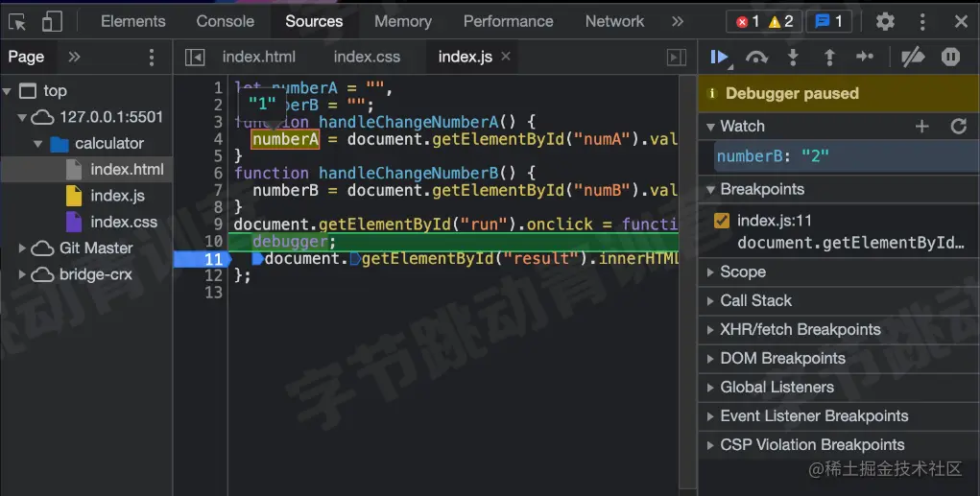Open the Memory tab

tap(403, 21)
